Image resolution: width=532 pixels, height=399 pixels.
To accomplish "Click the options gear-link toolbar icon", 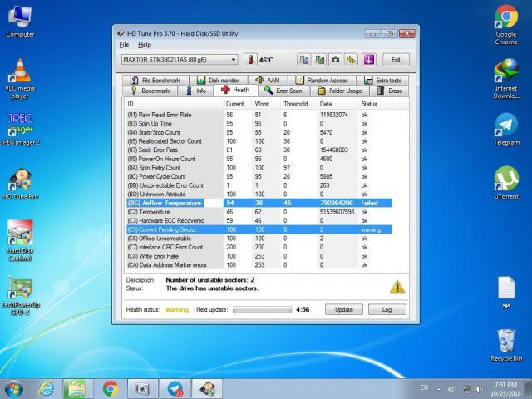I will (x=352, y=60).
